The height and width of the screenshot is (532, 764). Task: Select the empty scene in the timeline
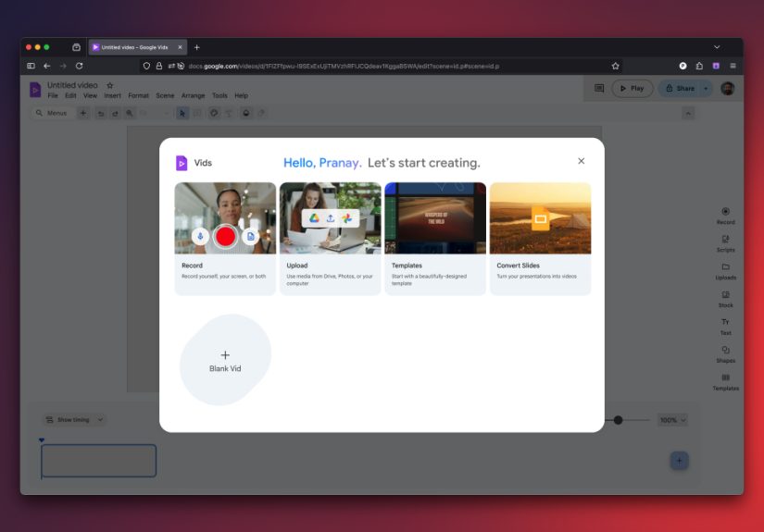coord(99,461)
